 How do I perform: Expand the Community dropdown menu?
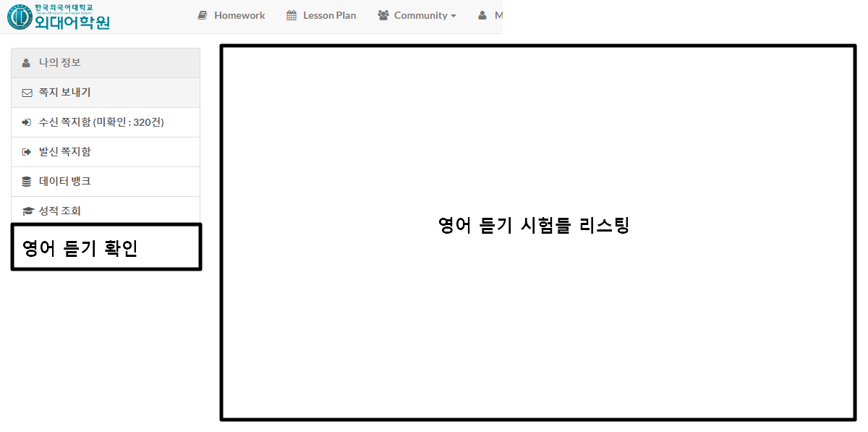pos(417,15)
